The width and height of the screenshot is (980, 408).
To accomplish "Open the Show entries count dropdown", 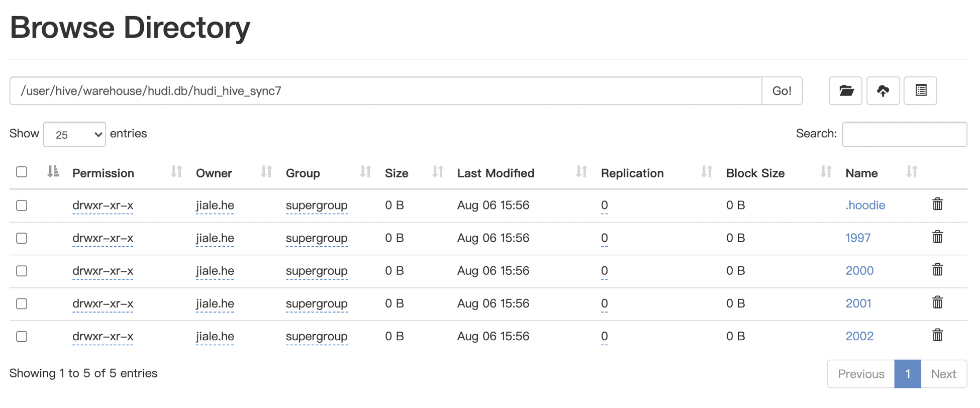I will pos(74,135).
